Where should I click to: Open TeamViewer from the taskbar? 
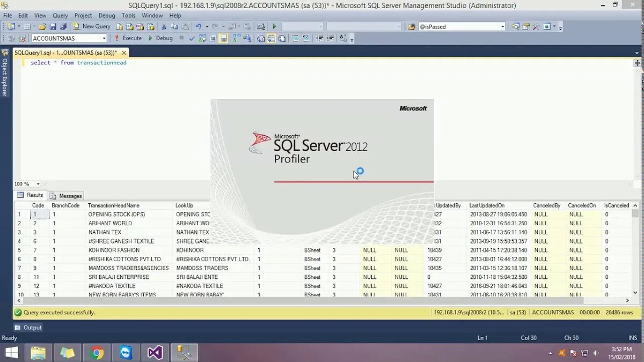126,352
